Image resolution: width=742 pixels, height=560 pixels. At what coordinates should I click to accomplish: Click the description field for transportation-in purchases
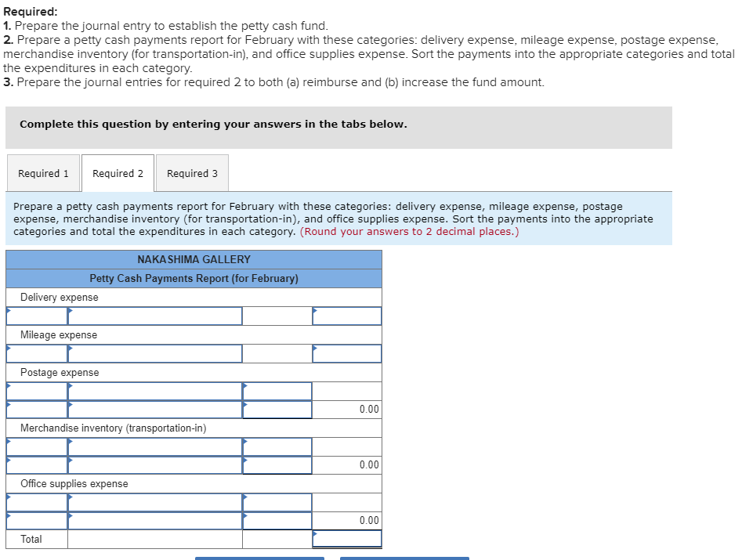(154, 446)
